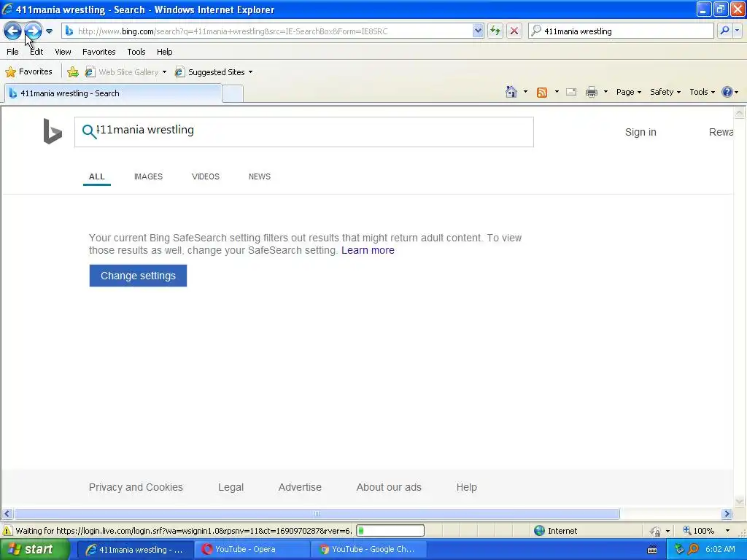Expand Web Slice Gallery dropdown arrow

tap(164, 72)
